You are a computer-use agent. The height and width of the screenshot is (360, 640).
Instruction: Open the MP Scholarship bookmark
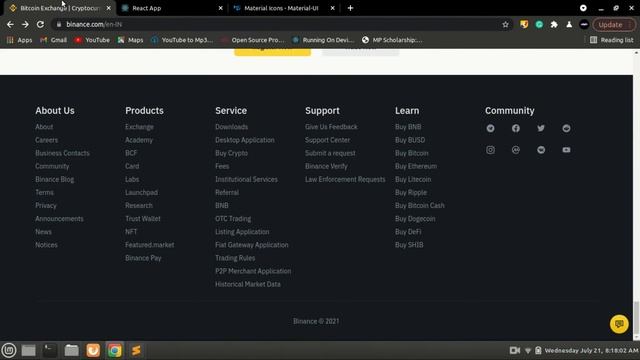[392, 40]
